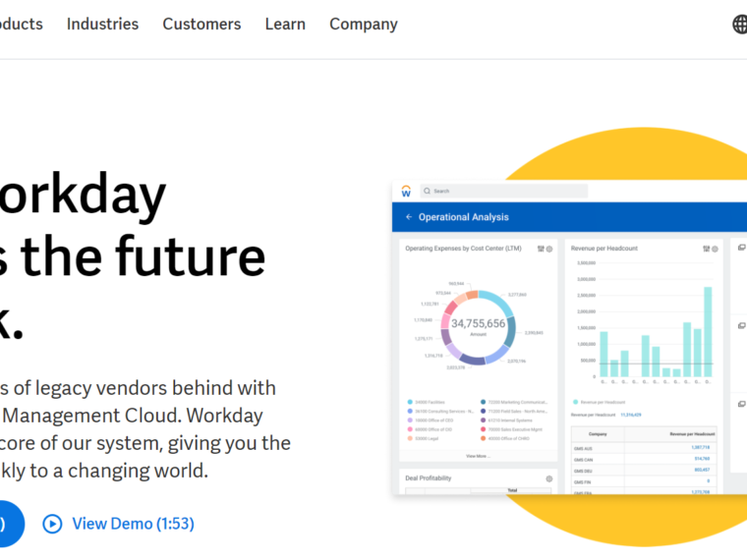Click the globe language selector icon
The width and height of the screenshot is (747, 560).
click(740, 25)
